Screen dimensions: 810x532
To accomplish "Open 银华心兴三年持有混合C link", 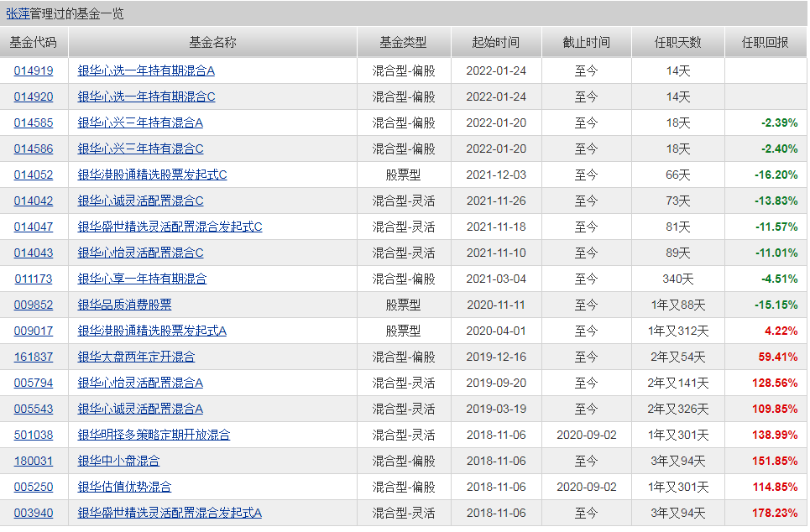I will point(140,149).
